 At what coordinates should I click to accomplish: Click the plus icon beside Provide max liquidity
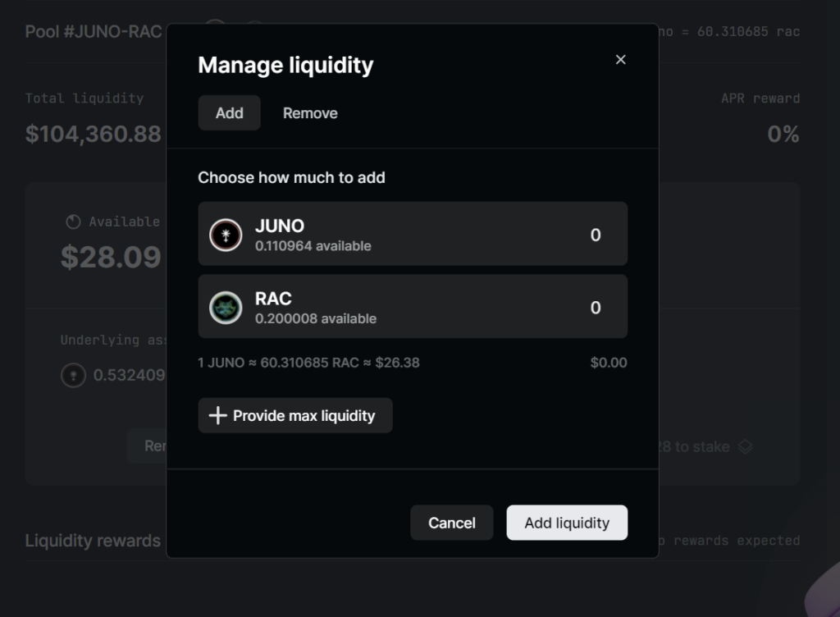(x=217, y=416)
